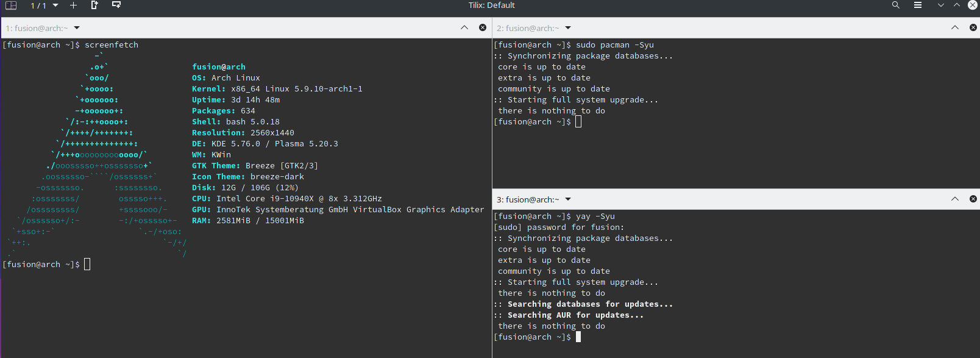Click the 'screenfetch' command in terminal 1
Viewport: 980px width, 358px height.
[x=112, y=45]
